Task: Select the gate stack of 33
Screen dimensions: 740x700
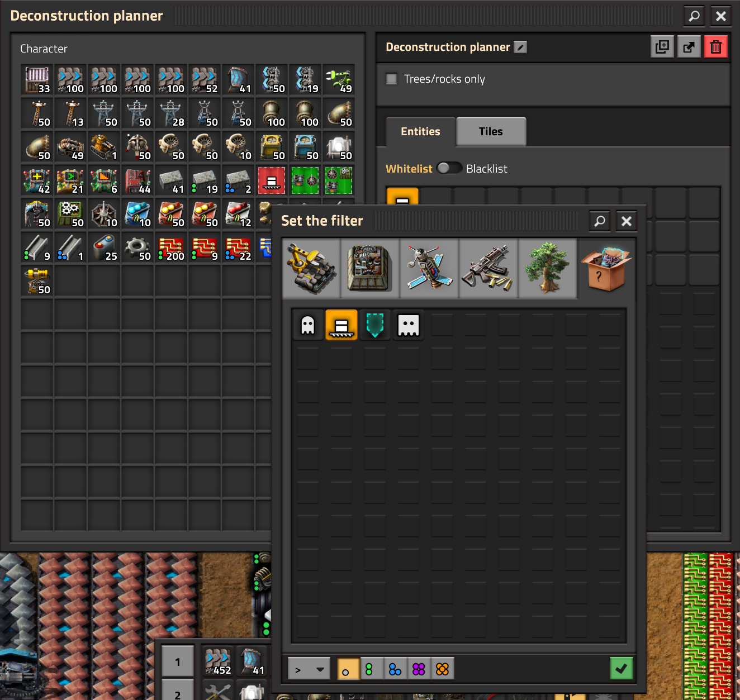Action: pos(37,80)
